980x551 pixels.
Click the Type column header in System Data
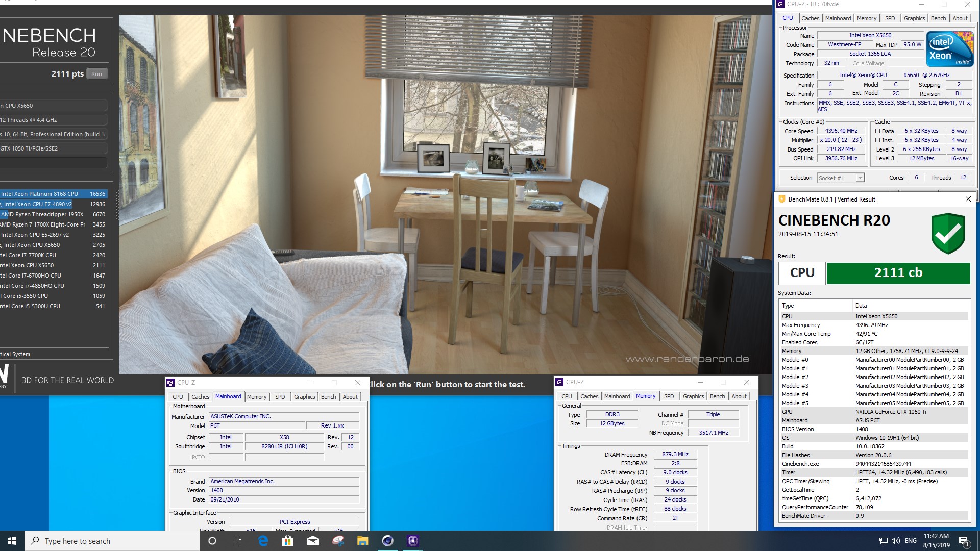(816, 306)
